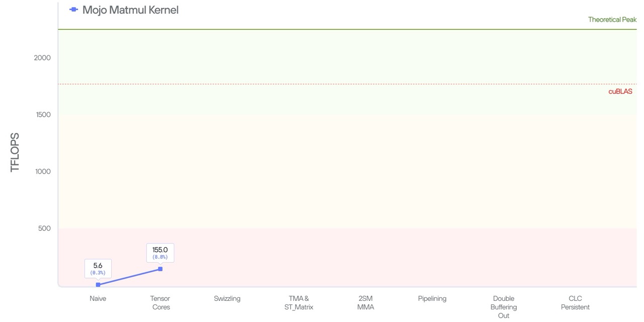Click the 5.6 TFLOPS value label
The height and width of the screenshot is (322, 644).
[x=98, y=266]
